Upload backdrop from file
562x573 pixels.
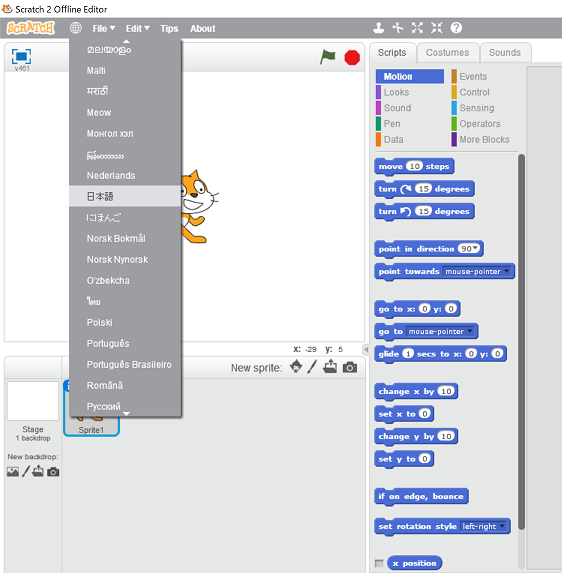click(x=38, y=471)
